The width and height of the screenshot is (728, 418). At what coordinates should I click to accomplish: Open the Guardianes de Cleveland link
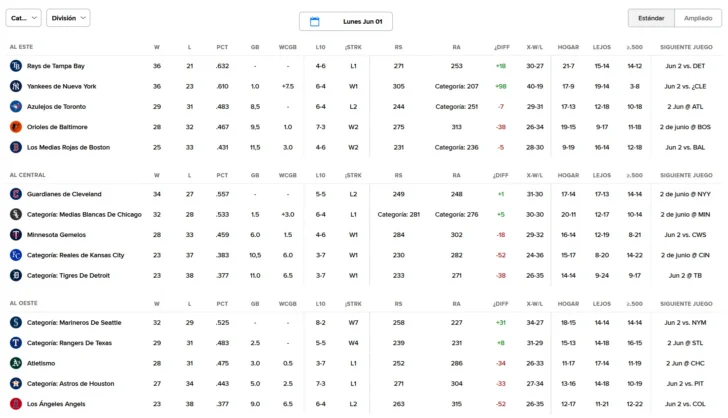pos(64,194)
